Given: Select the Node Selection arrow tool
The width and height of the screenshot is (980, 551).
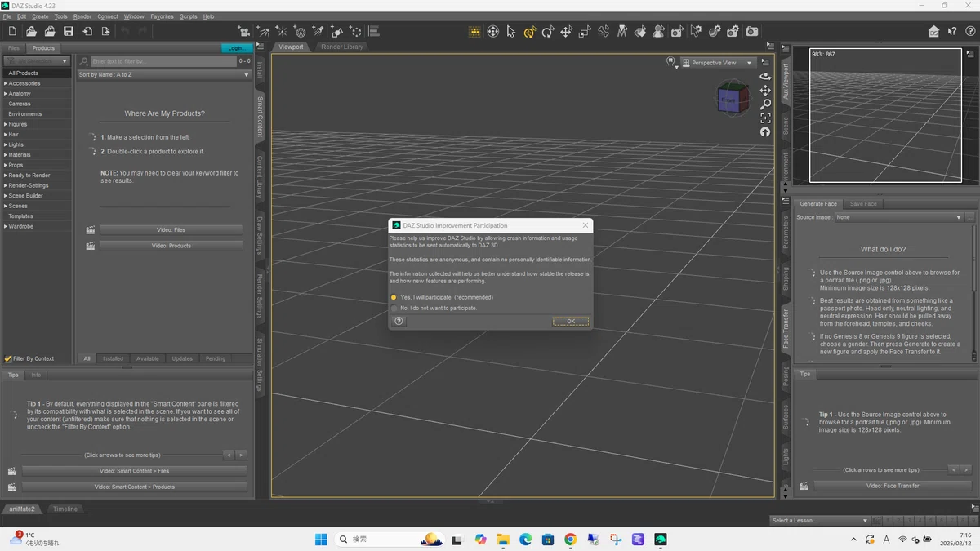Looking at the screenshot, I should [x=511, y=31].
